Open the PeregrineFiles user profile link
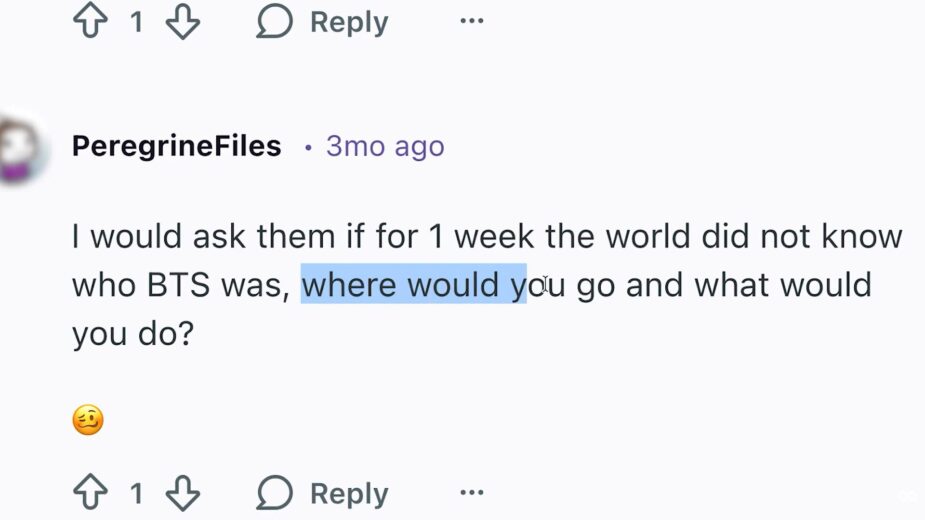This screenshot has width=925, height=520. point(176,146)
